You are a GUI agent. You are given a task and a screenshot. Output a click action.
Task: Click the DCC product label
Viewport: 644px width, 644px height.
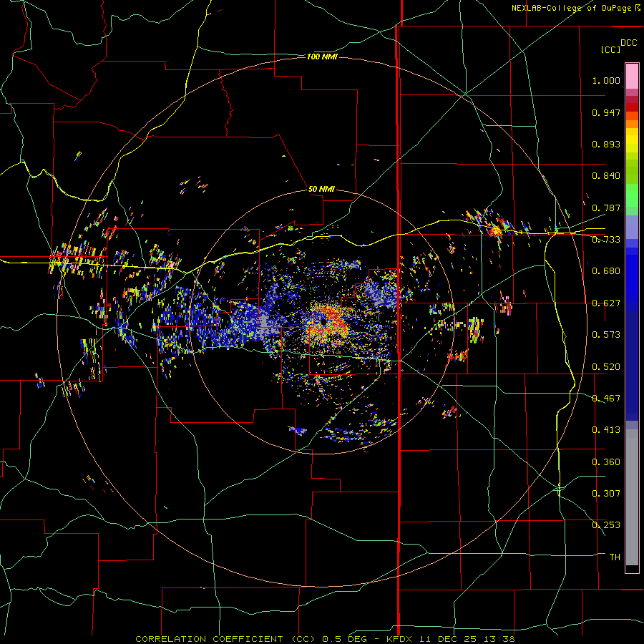(628, 43)
